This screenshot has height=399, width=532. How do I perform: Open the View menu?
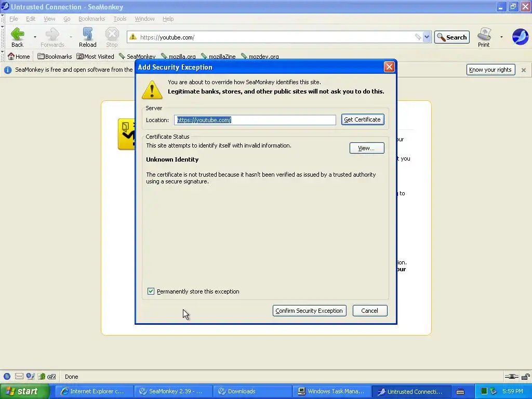[x=49, y=19]
